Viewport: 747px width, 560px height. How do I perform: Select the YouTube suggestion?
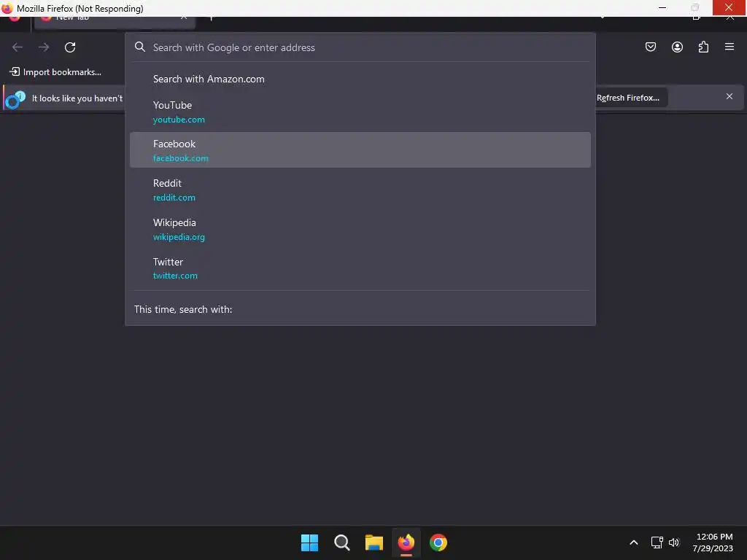pyautogui.click(x=360, y=112)
